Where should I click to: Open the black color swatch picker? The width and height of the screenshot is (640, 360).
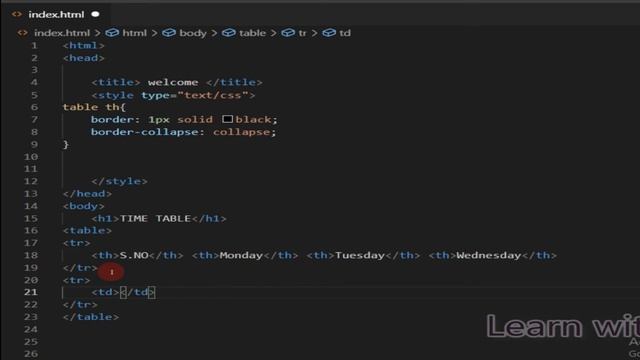[x=227, y=119]
